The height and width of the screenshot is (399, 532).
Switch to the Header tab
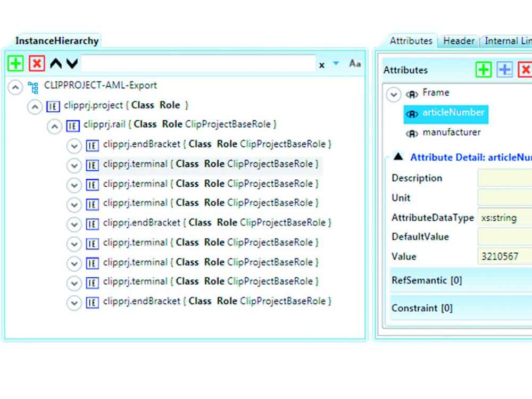click(x=459, y=41)
